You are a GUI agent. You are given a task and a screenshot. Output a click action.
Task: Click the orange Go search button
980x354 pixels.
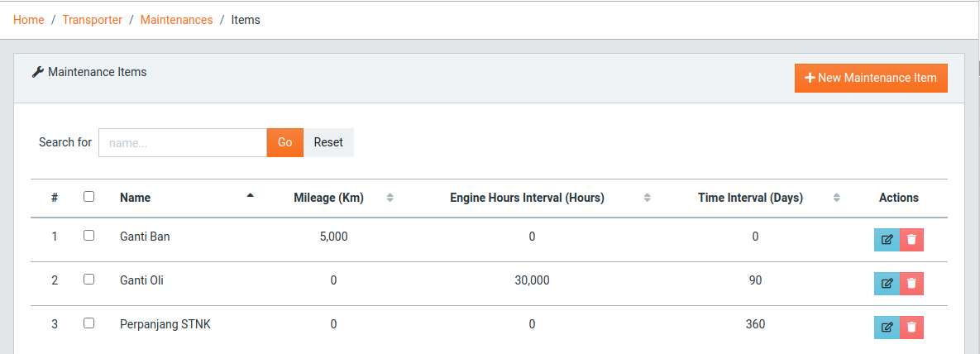285,142
